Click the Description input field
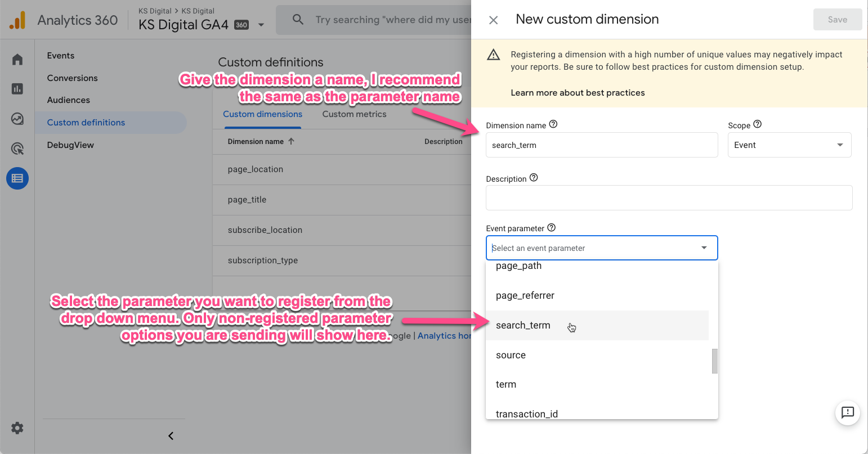 [x=669, y=198]
